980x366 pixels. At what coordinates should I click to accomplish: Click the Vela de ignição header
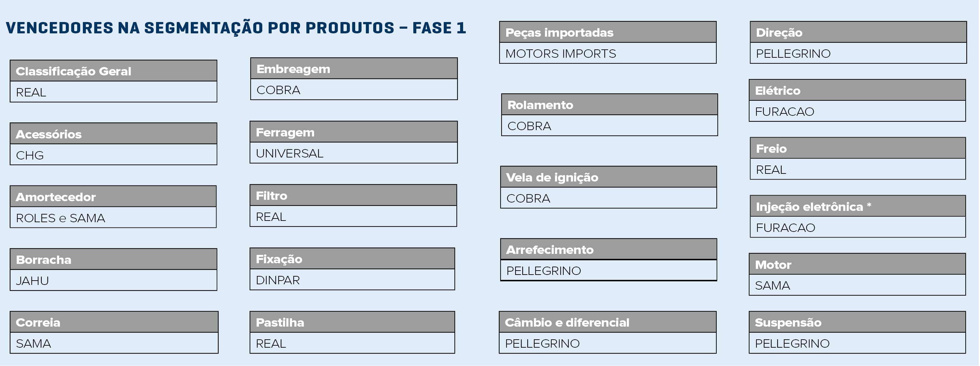pos(608,177)
